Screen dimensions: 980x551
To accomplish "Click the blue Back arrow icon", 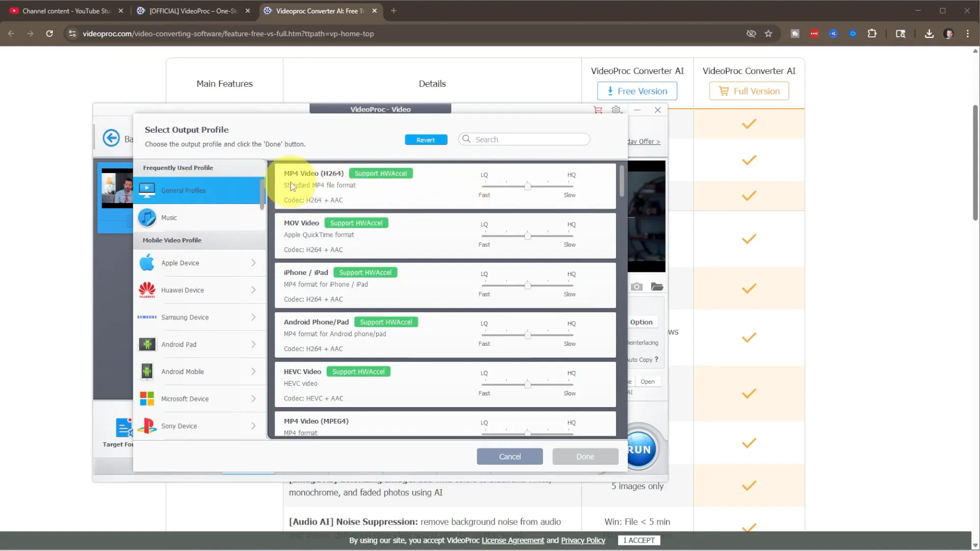I will 111,138.
